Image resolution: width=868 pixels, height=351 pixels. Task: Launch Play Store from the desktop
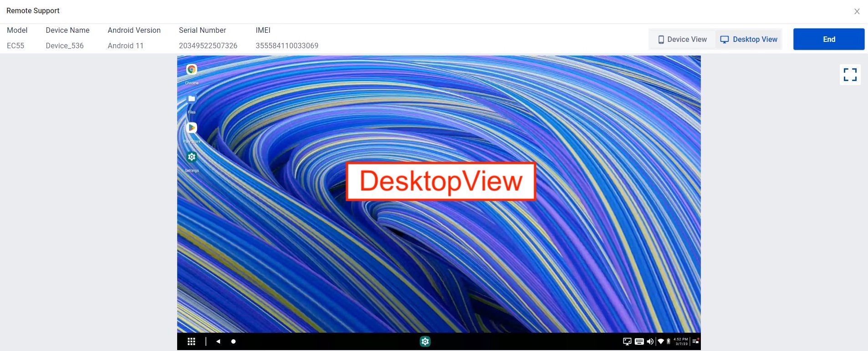click(x=192, y=128)
